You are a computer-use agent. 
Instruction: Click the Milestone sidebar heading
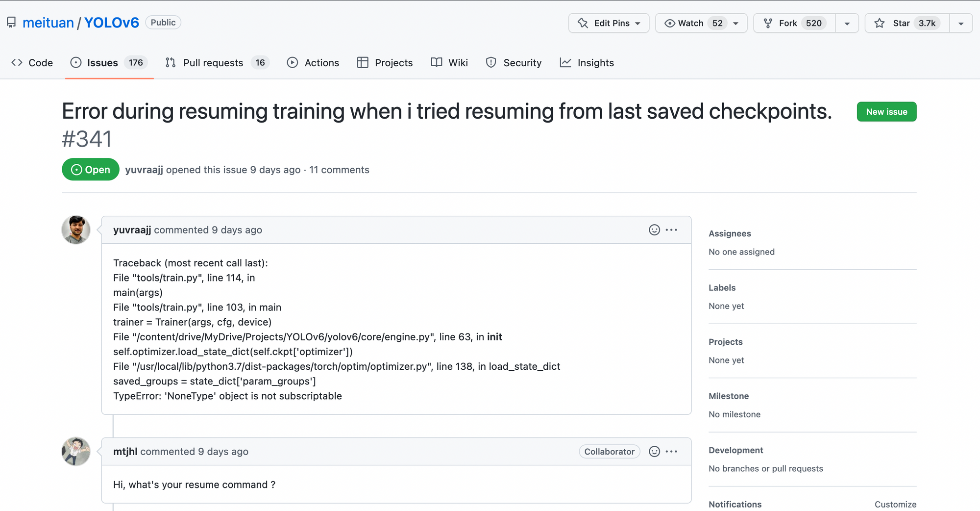[x=729, y=396]
